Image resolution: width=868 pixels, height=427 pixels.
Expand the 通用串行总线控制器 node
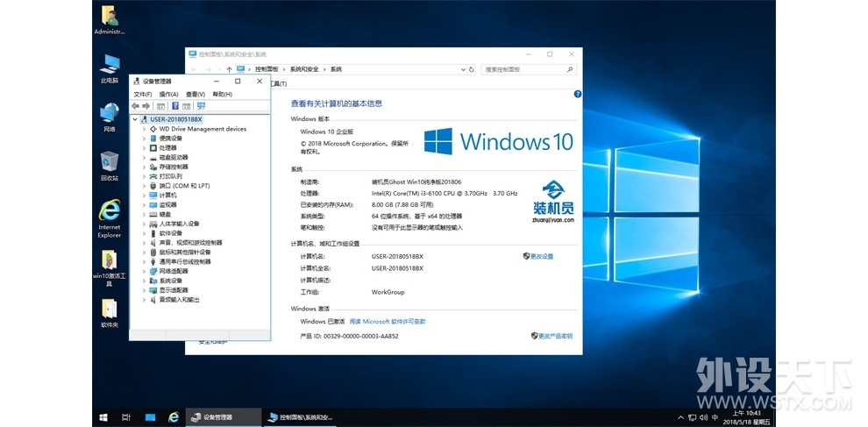(145, 261)
